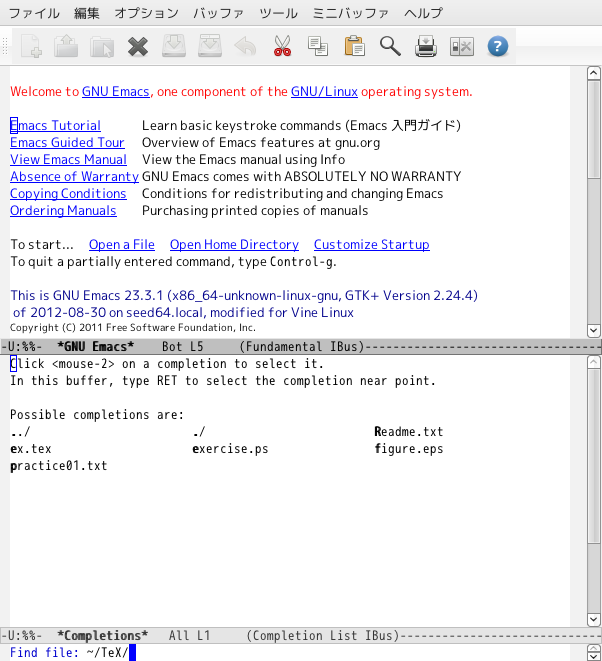The width and height of the screenshot is (602, 661).
Task: Click the Open Home Directory link
Action: (234, 245)
